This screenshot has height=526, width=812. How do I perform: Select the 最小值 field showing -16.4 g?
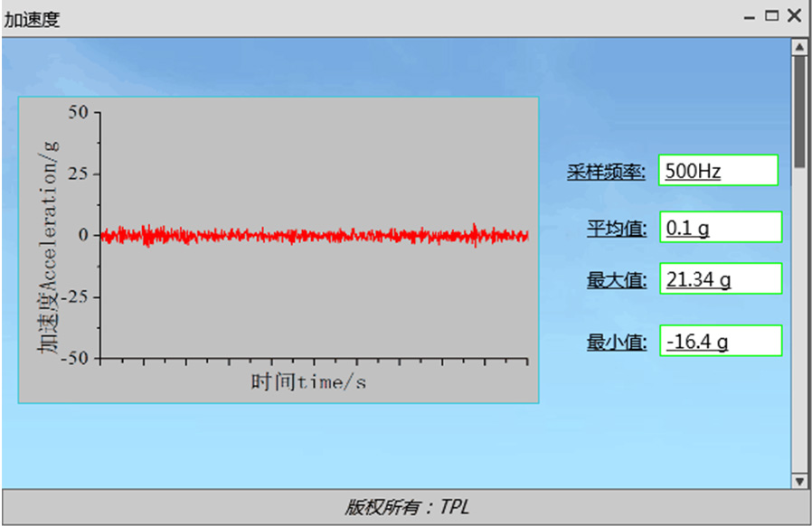click(721, 341)
